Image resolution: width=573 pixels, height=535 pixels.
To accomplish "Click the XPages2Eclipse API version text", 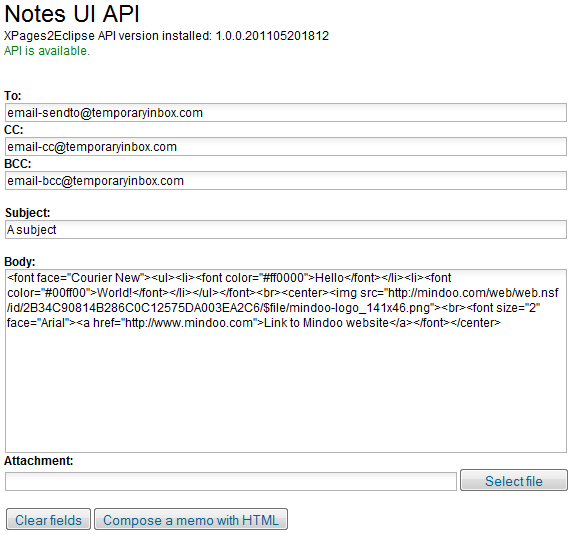I will tap(166, 36).
